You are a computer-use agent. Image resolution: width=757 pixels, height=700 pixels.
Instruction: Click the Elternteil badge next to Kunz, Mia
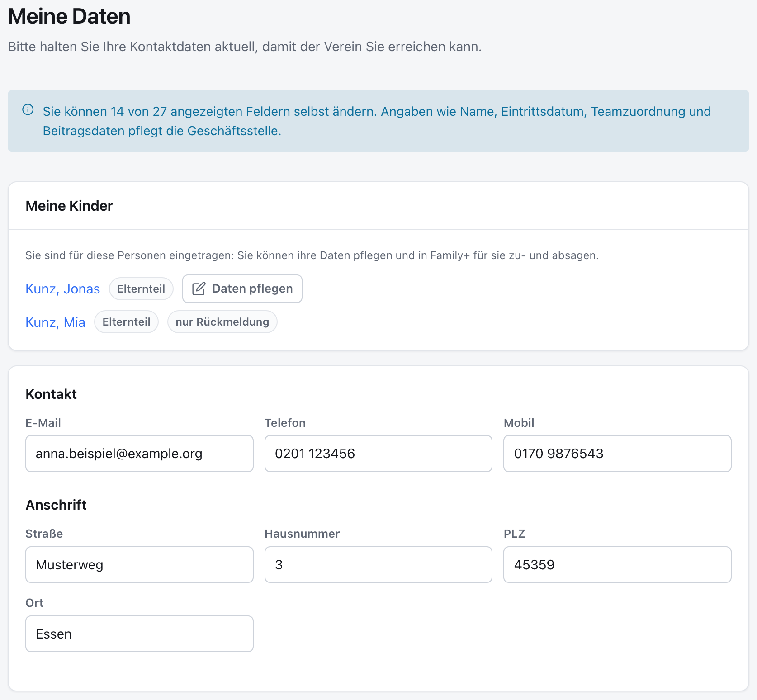pyautogui.click(x=127, y=322)
